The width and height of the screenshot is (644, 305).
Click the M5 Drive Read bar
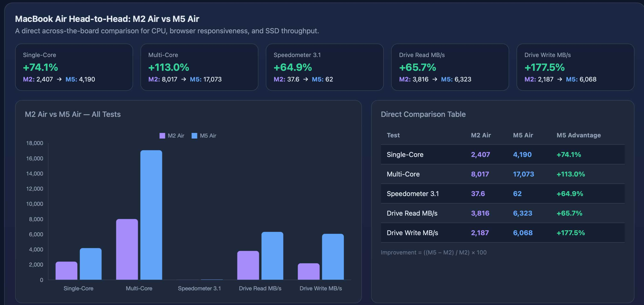tap(272, 256)
